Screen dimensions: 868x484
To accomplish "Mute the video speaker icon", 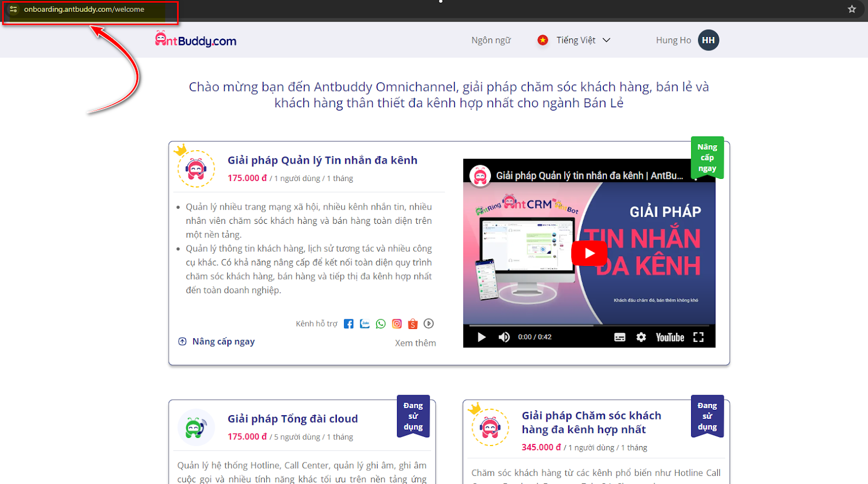I will [505, 337].
